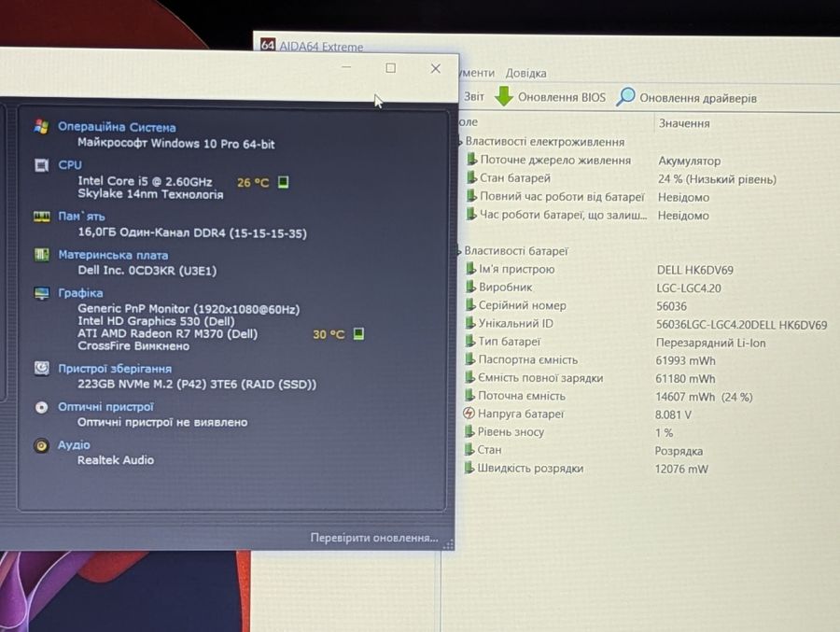Click the value 61180 mWh
Screen dimensions: 840x632
pyautogui.click(x=685, y=378)
